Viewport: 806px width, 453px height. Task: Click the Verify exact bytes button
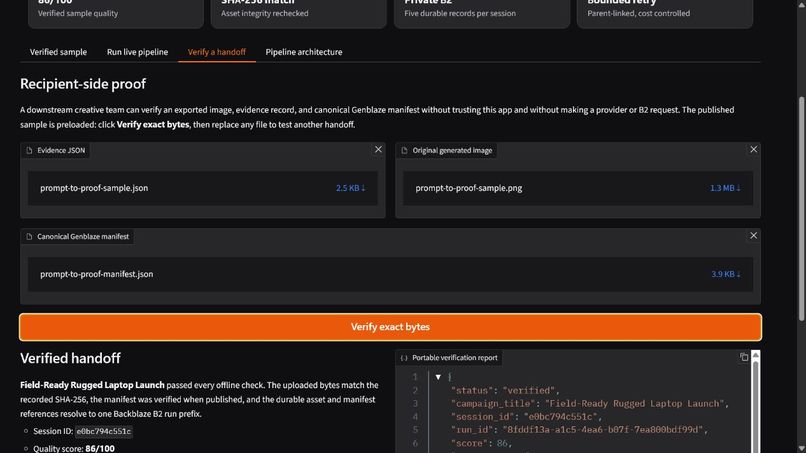(390, 327)
